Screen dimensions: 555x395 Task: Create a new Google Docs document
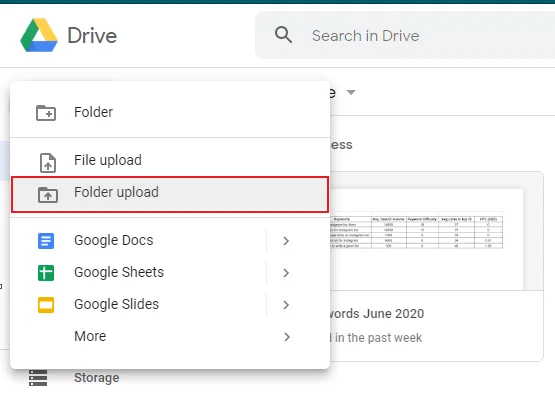pos(138,240)
